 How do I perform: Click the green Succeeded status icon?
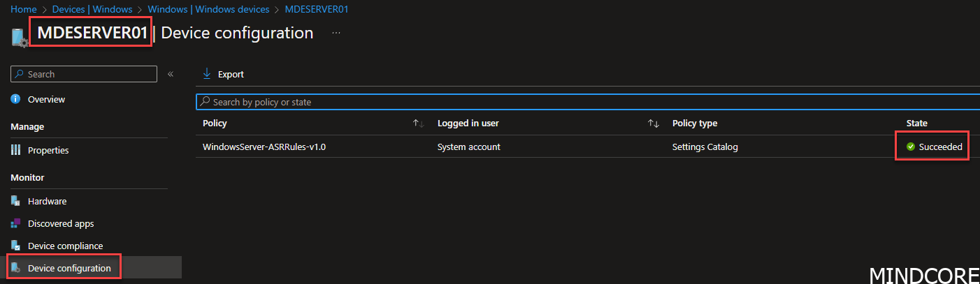point(911,147)
